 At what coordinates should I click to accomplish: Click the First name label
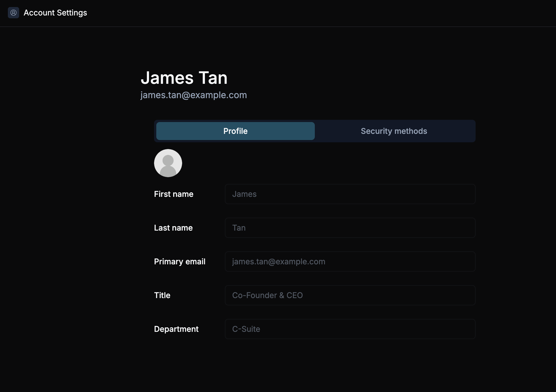173,194
